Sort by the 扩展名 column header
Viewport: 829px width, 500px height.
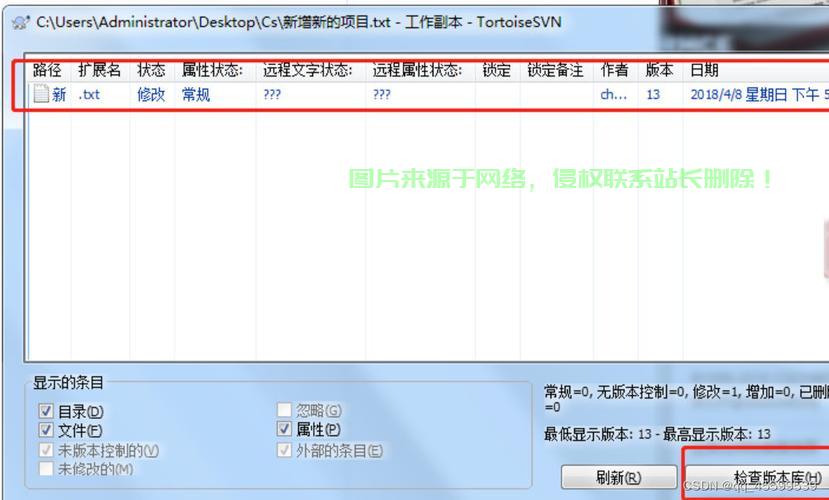point(100,70)
